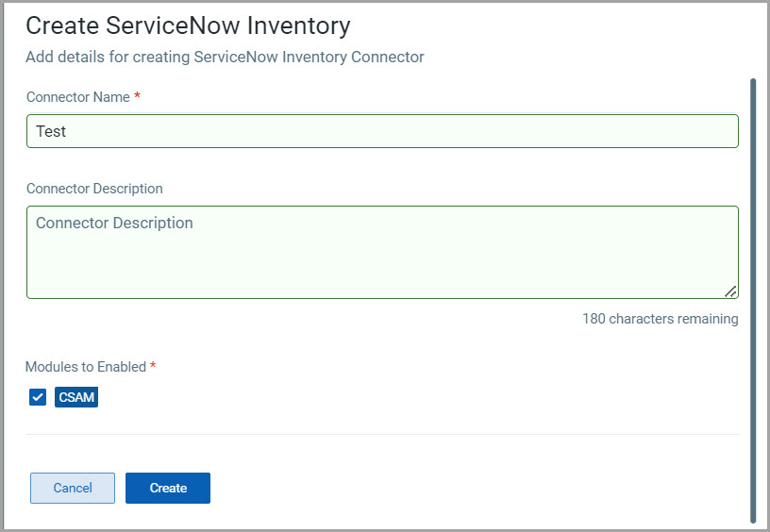Click the "Connector Name" field label
The height and width of the screenshot is (532, 770).
pos(77,97)
